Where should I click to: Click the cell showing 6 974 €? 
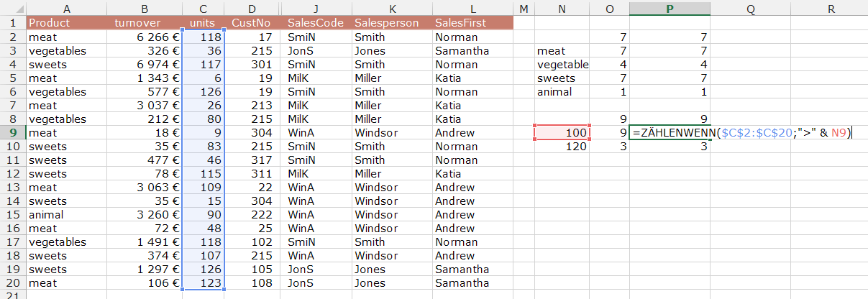coord(145,65)
